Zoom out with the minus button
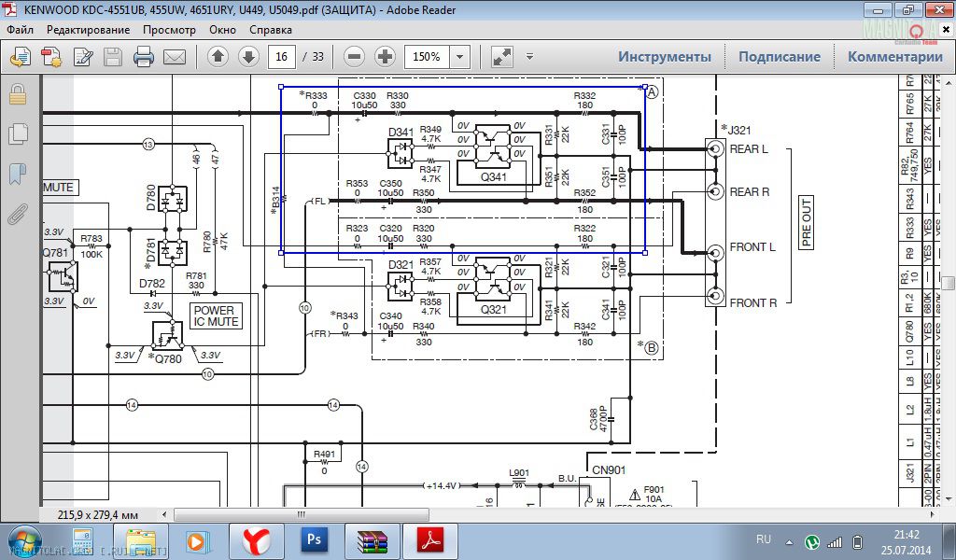The height and width of the screenshot is (560, 956). [354, 57]
